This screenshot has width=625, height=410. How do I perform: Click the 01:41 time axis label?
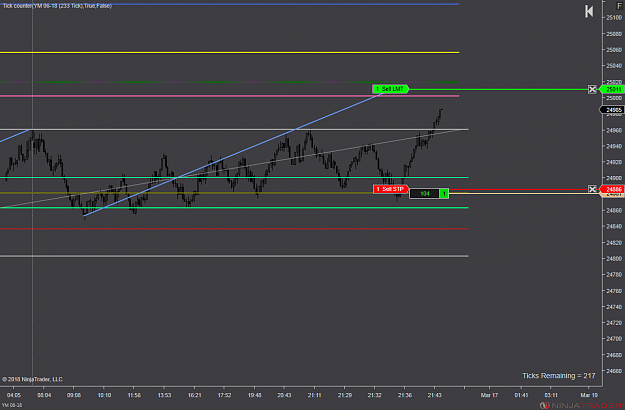[521, 395]
